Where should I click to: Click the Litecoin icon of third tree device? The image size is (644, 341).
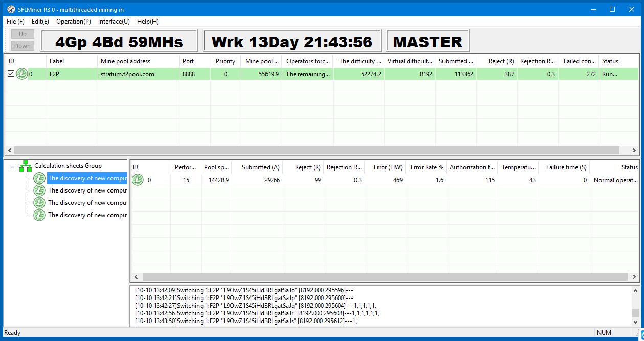pos(39,203)
